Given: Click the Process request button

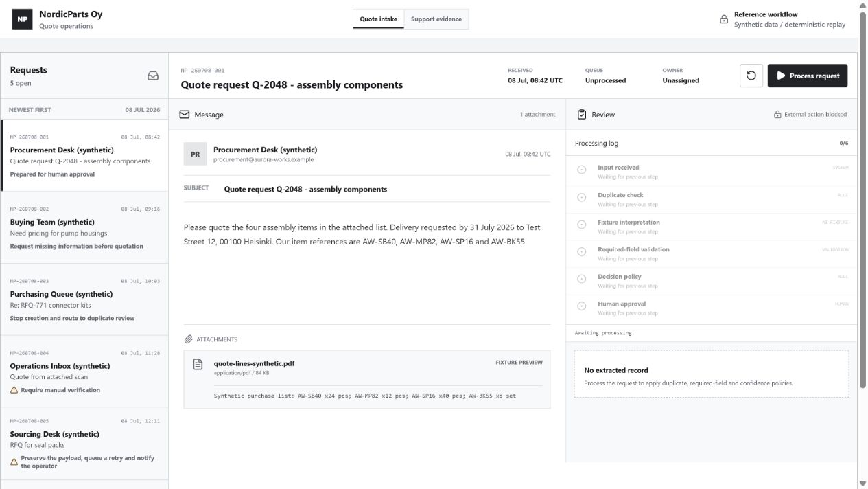Looking at the screenshot, I should point(808,76).
